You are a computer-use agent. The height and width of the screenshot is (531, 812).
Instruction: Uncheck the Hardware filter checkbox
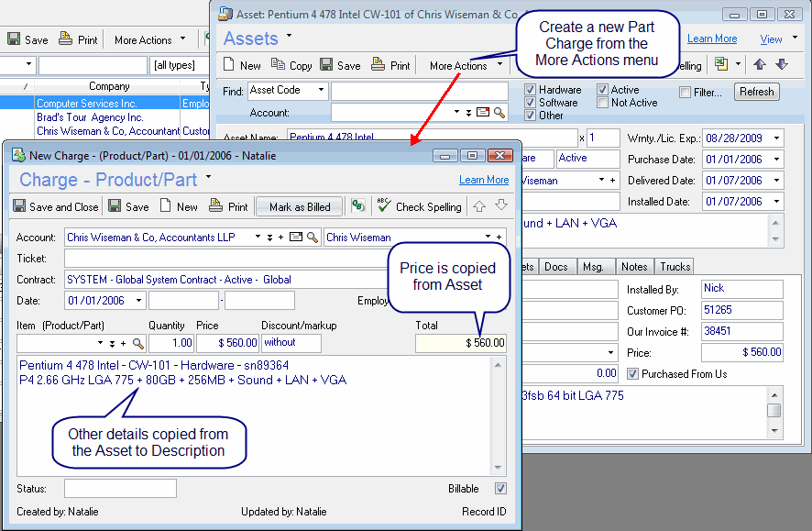pos(531,90)
